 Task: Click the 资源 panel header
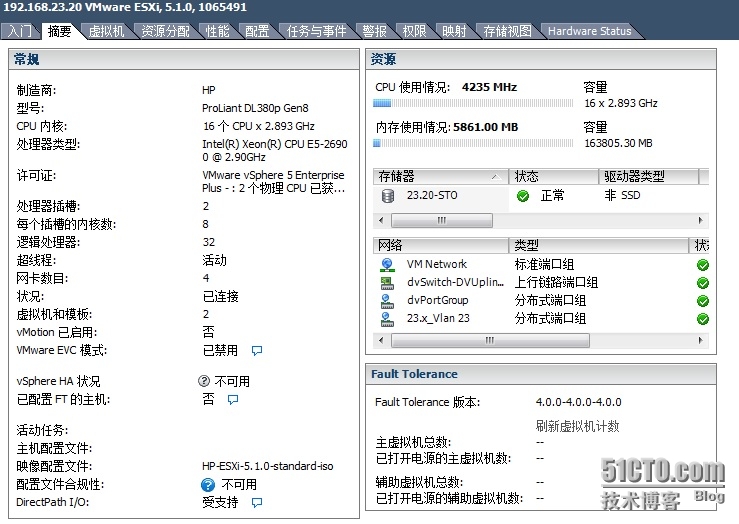(x=541, y=59)
